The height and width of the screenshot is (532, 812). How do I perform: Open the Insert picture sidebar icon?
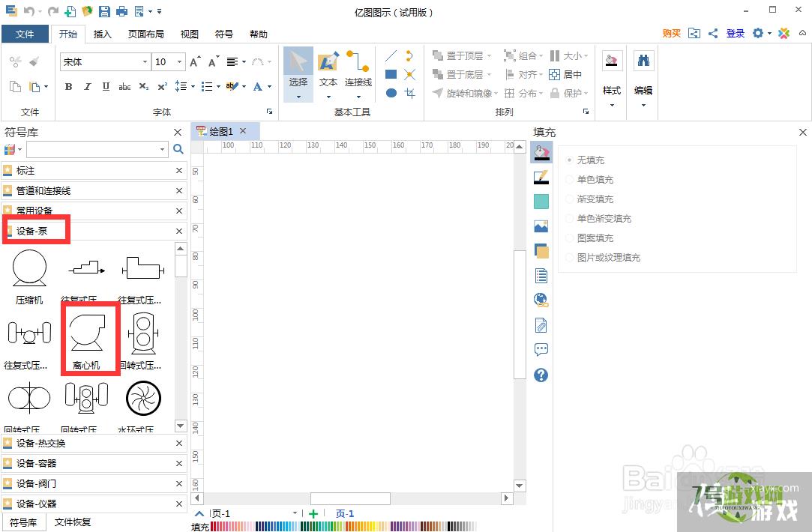[x=541, y=226]
